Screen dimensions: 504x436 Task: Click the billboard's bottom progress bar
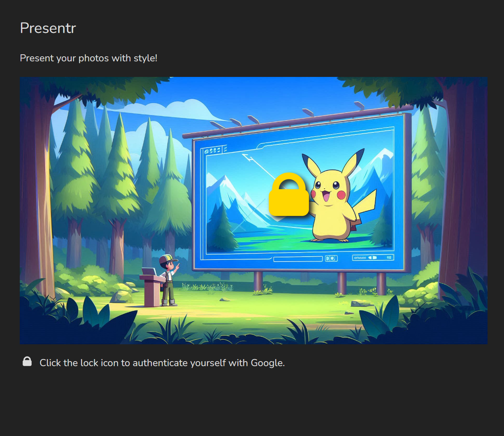[298, 259]
